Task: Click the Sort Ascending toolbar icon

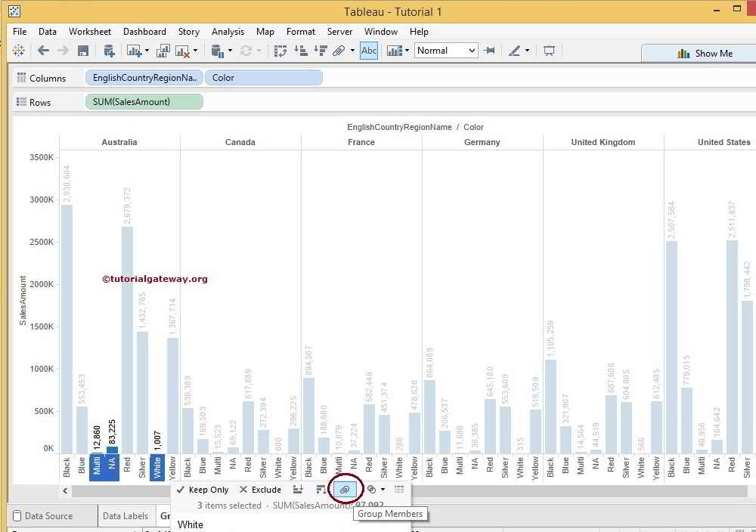Action: tap(300, 51)
